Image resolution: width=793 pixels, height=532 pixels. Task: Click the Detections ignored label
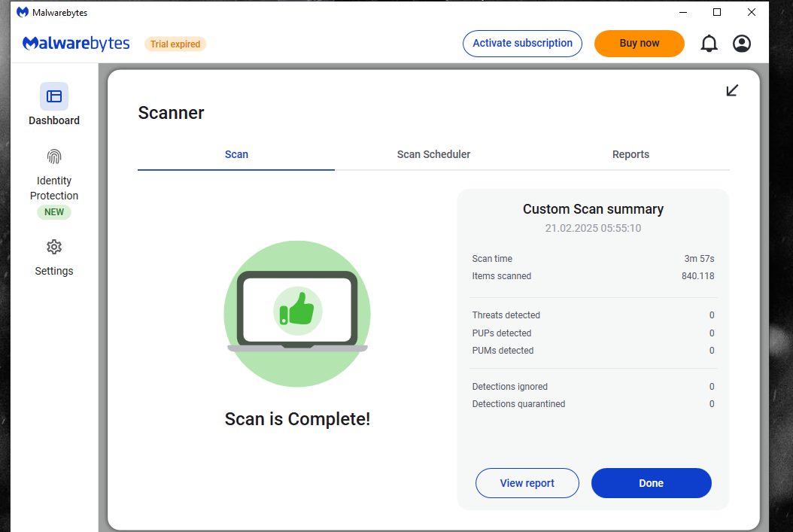point(510,386)
